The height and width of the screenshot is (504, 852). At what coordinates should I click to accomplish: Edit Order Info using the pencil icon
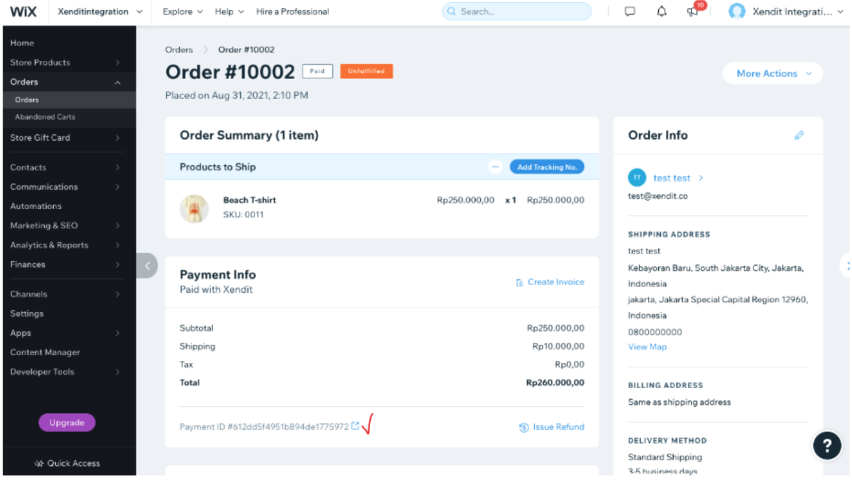pyautogui.click(x=799, y=135)
